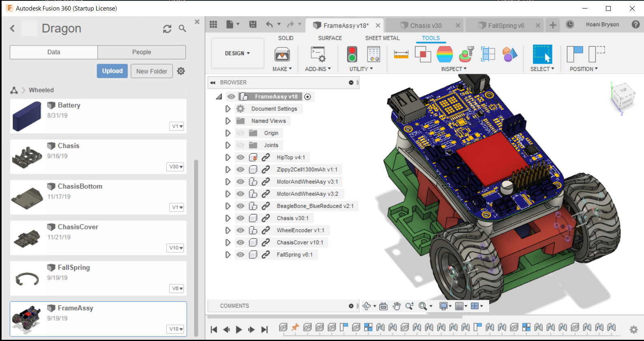
Task: Open Display Settings in navigation bar
Action: pos(444,306)
